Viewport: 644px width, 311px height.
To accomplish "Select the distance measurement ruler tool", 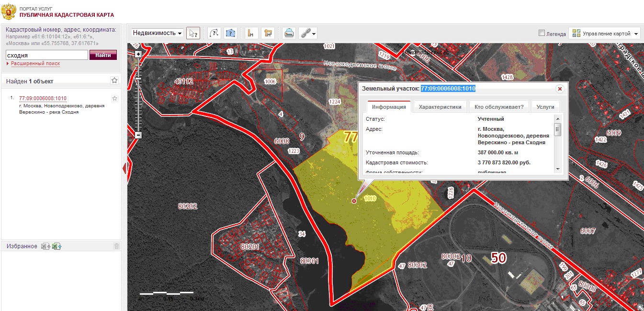I will click(251, 33).
